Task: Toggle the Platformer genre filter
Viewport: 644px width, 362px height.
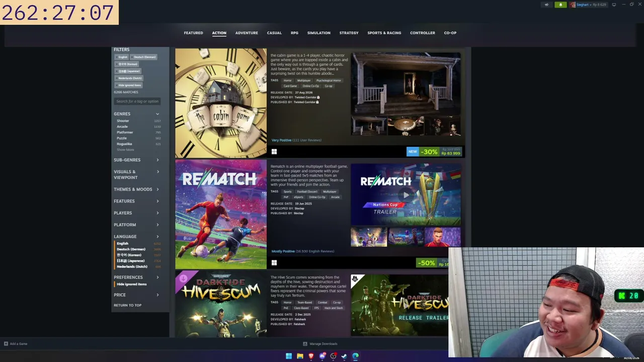Action: point(138,132)
